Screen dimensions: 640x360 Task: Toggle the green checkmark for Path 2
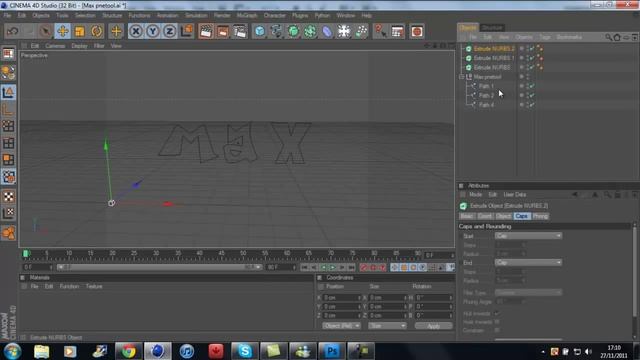pyautogui.click(x=532, y=96)
